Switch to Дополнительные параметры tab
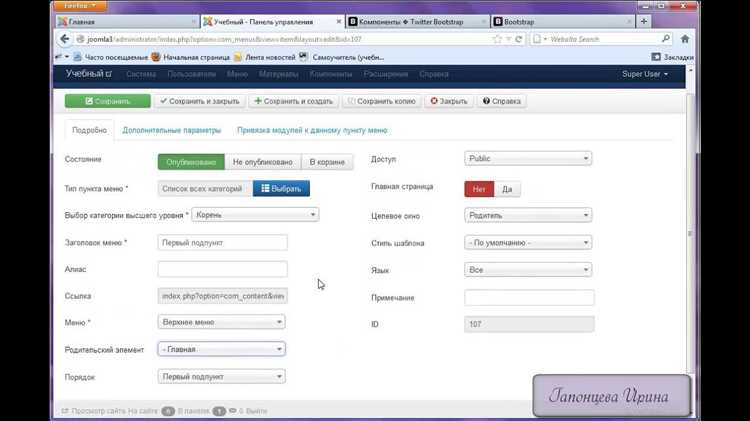The height and width of the screenshot is (421, 750). point(172,130)
